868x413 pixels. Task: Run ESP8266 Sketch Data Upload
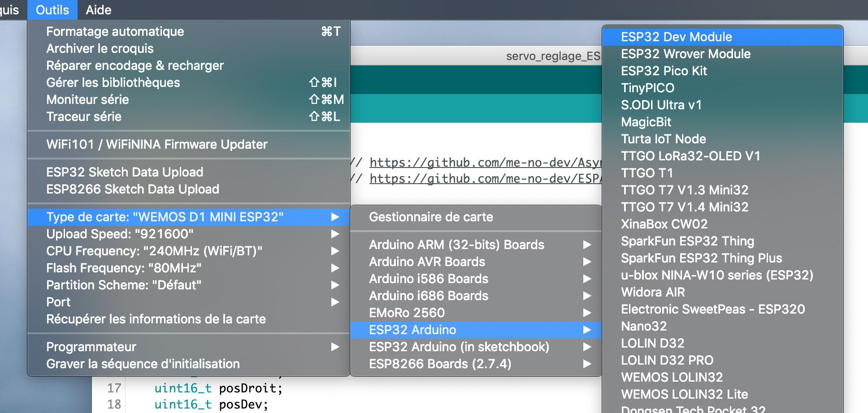189,189
